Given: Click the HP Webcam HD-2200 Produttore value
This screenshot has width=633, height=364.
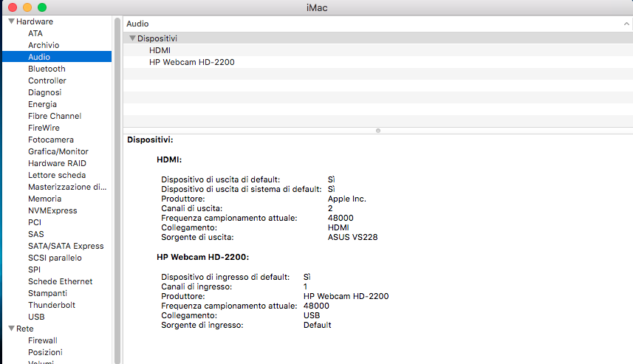Looking at the screenshot, I should coord(346,296).
